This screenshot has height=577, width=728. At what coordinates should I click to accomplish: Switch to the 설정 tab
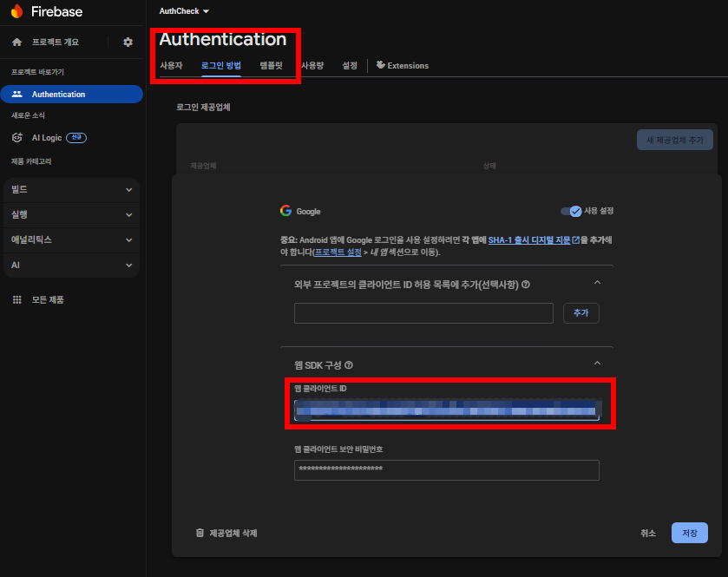point(350,65)
